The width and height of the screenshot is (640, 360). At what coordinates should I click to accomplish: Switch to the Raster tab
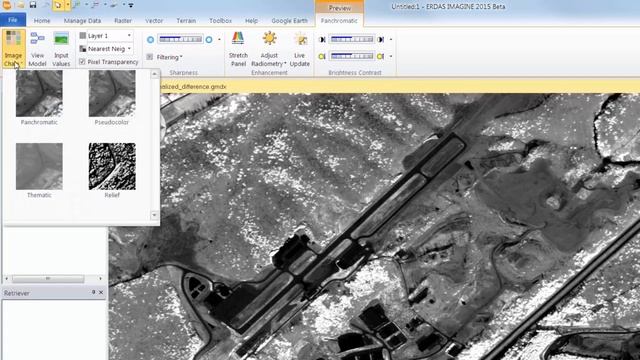tap(123, 20)
